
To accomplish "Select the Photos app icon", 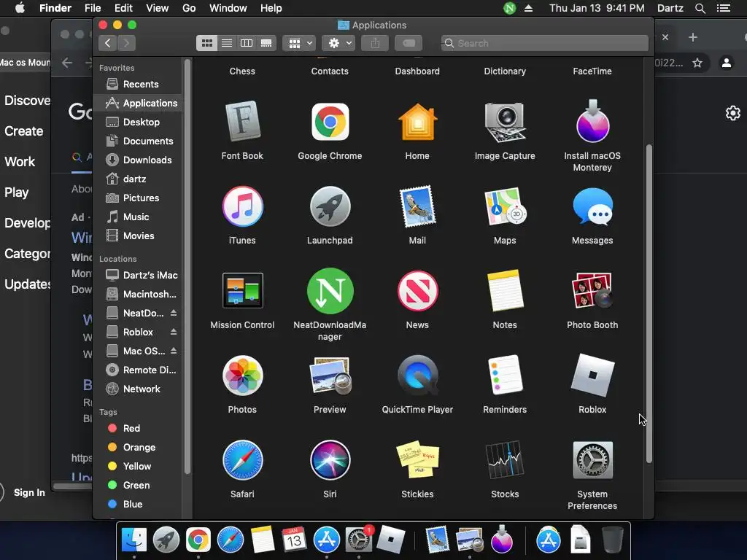I will click(x=242, y=376).
